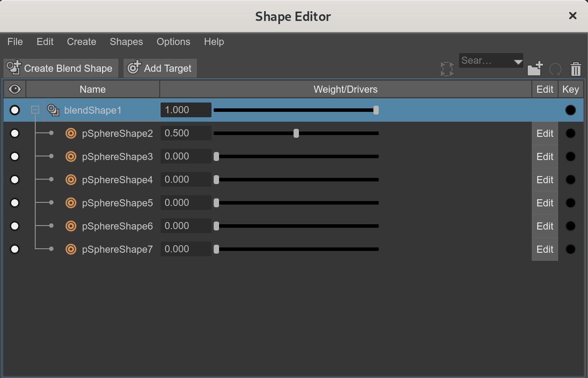Click Create Blend Shape button
Image resolution: width=588 pixels, height=378 pixels.
tap(61, 68)
